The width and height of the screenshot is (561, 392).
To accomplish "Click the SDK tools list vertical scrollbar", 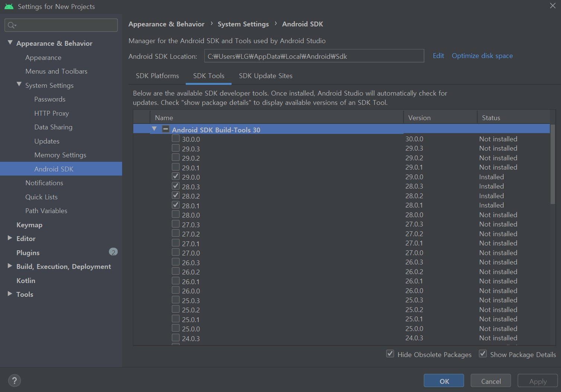I will 552,164.
